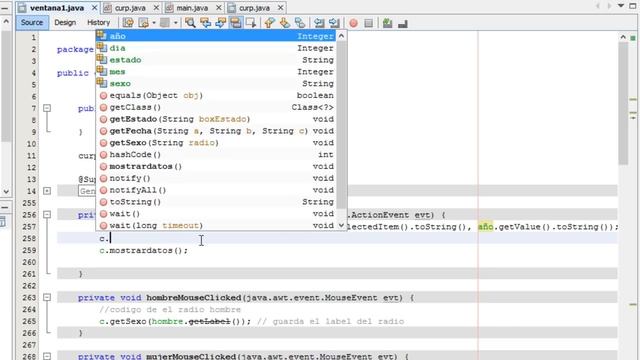Select 'dia' field in autocomplete list
This screenshot has height=360, width=640.
click(216, 48)
